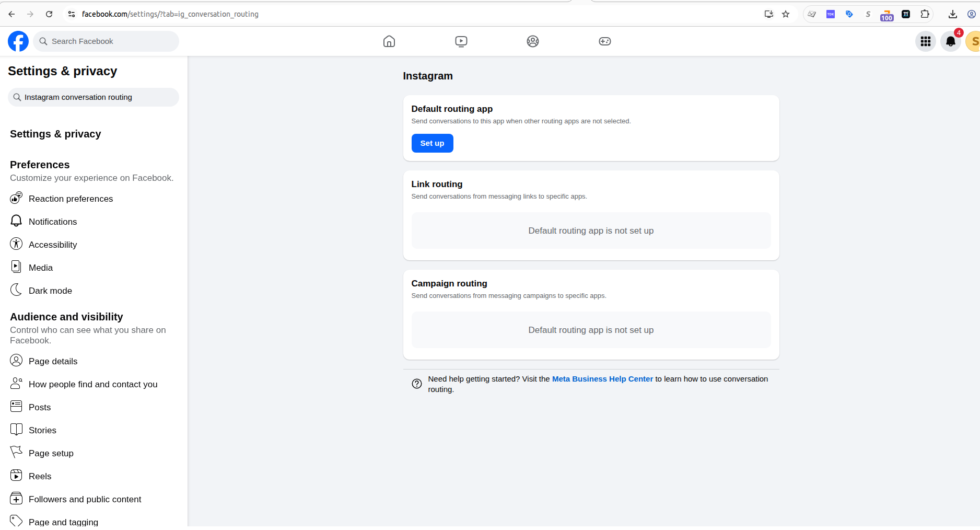
Task: Click the purple TDK extension icon
Action: (831, 14)
